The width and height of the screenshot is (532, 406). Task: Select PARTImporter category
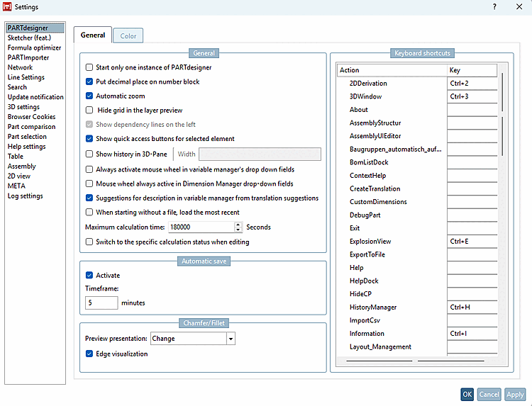(28, 57)
